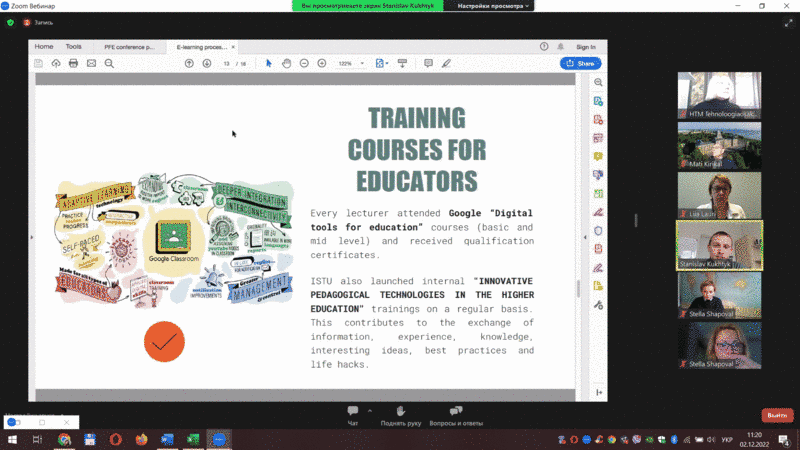The height and width of the screenshot is (450, 800).
Task: Open Firefox from the taskbar
Action: [x=141, y=440]
